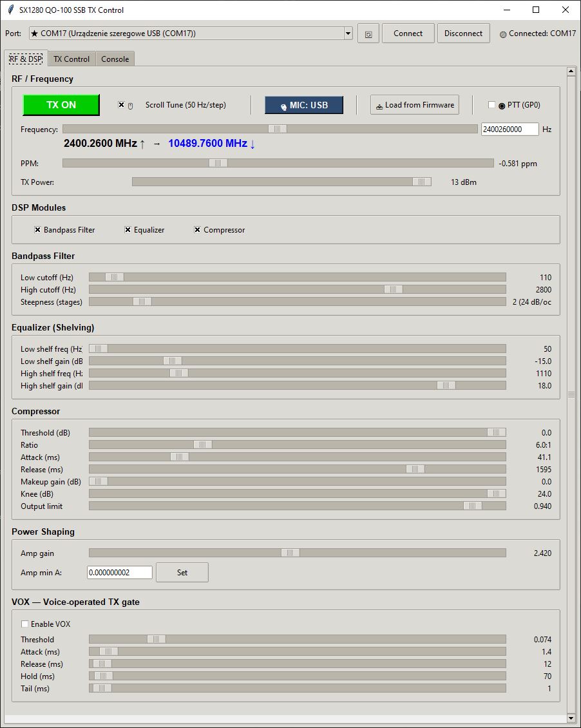
Task: Open the COM port dropdown arrow
Action: pos(348,34)
